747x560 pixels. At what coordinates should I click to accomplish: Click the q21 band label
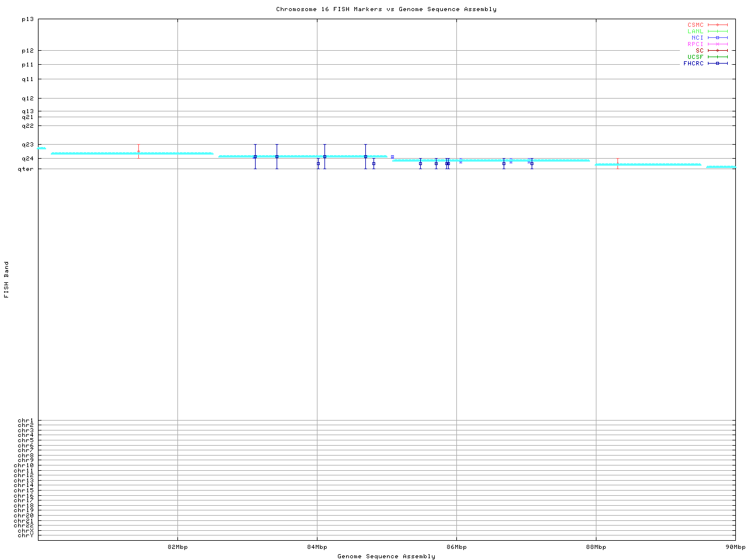pos(28,117)
